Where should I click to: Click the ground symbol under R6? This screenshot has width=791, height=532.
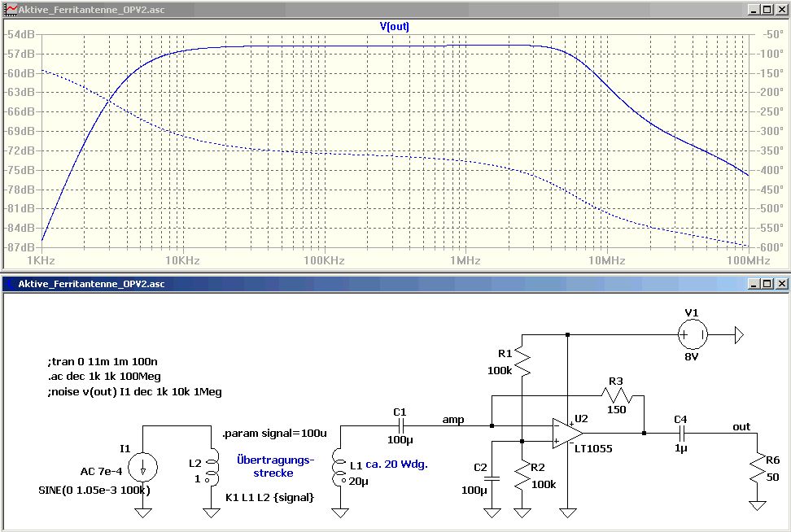pyautogui.click(x=757, y=505)
